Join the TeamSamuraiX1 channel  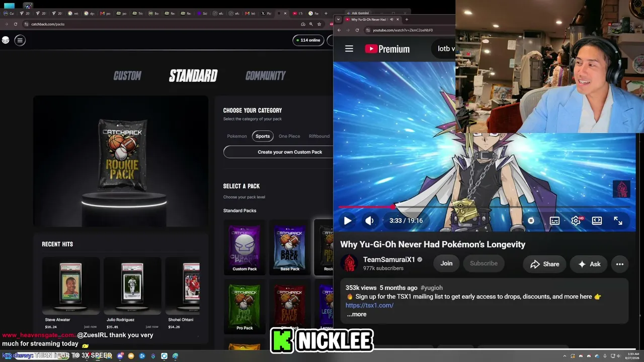point(446,263)
